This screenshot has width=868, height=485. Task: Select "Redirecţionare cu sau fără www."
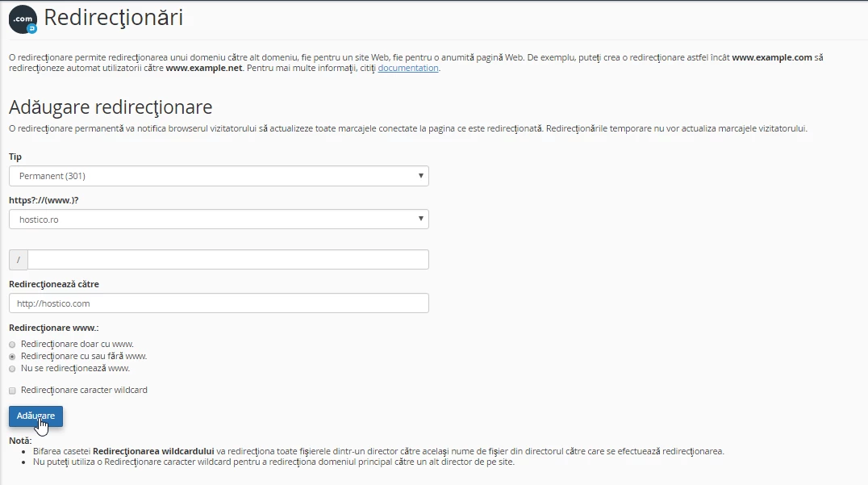point(12,356)
